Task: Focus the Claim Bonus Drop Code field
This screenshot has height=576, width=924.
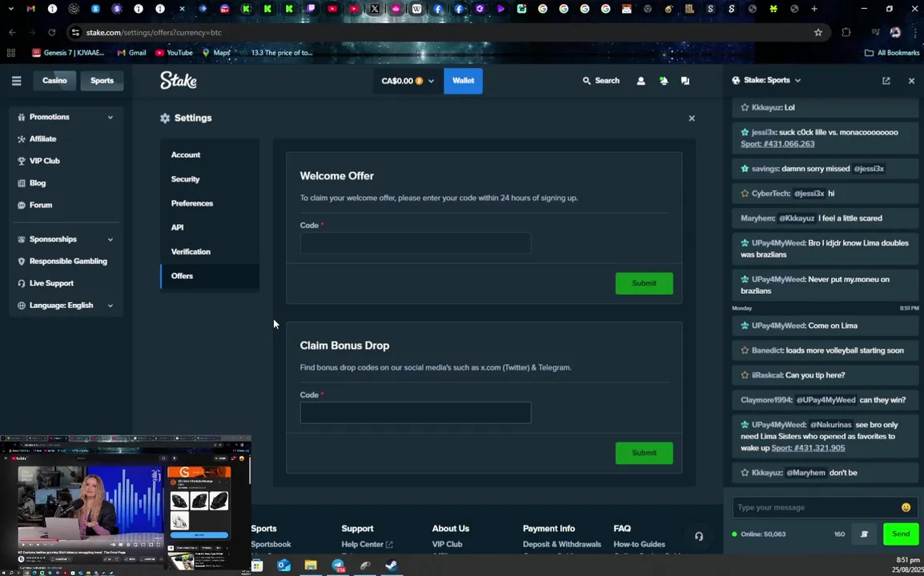Action: pyautogui.click(x=416, y=413)
